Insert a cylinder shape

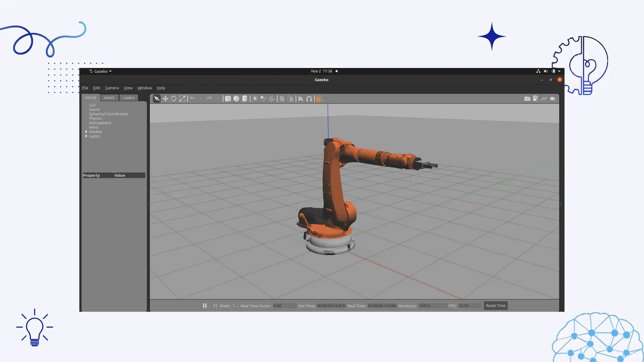tap(245, 99)
